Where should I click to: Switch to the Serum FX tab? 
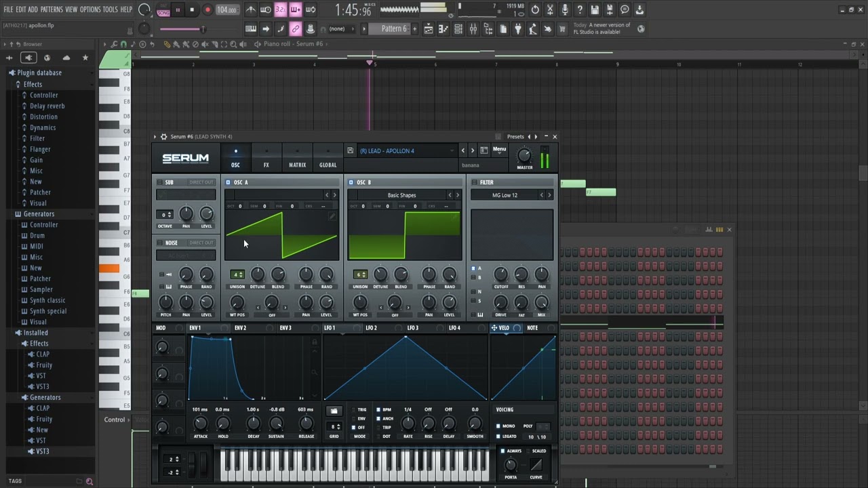pyautogui.click(x=267, y=158)
